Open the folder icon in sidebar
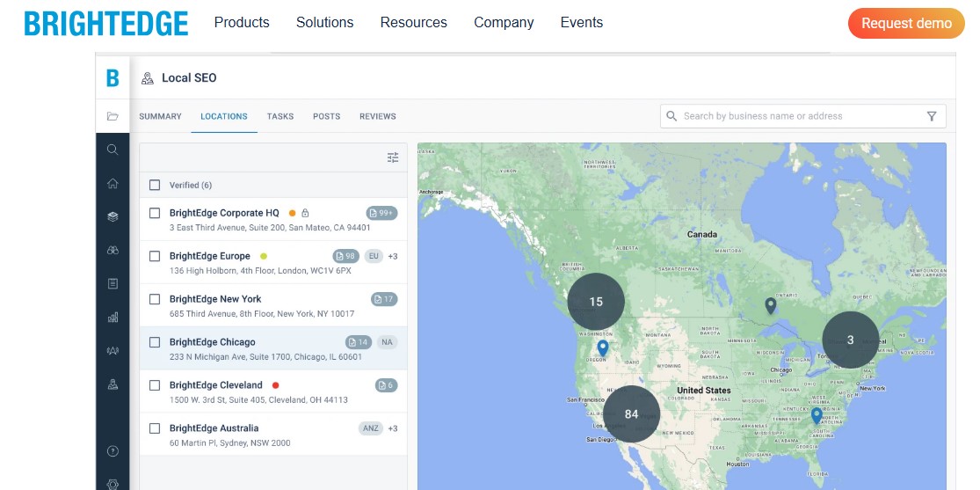Screen dimensions: 980x490 point(113,116)
